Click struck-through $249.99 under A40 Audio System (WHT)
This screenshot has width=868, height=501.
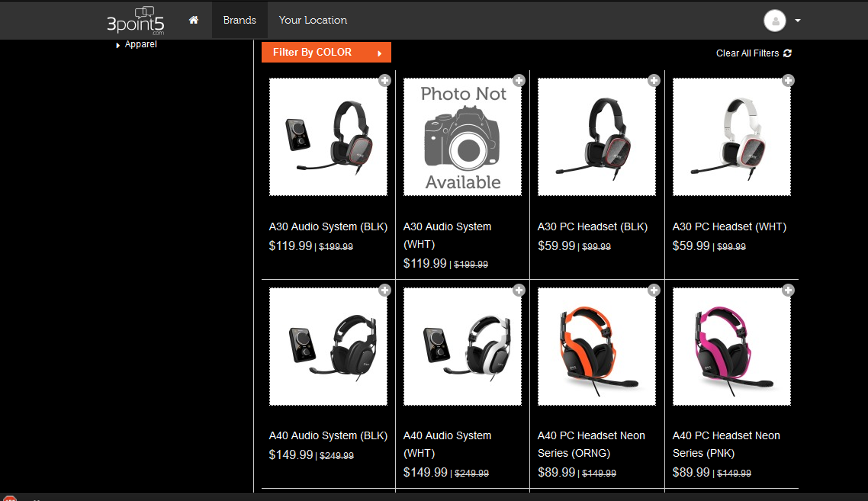pos(471,474)
